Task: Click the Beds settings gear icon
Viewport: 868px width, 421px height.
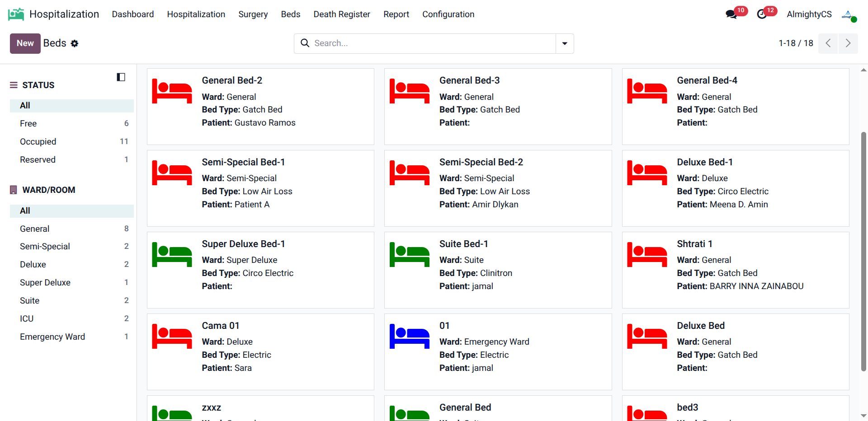Action: [x=75, y=43]
